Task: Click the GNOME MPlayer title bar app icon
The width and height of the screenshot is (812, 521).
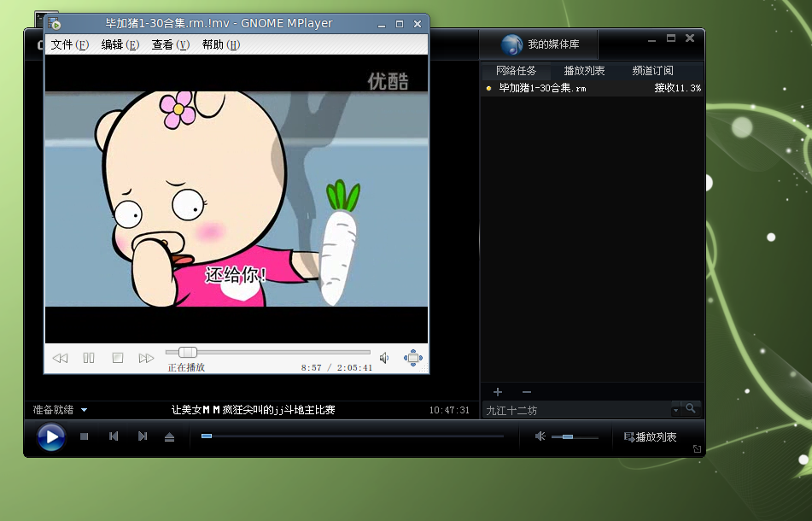Action: pos(54,23)
